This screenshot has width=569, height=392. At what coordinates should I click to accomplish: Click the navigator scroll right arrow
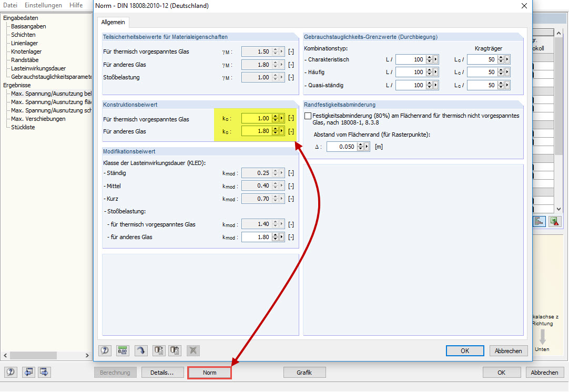tap(87, 355)
